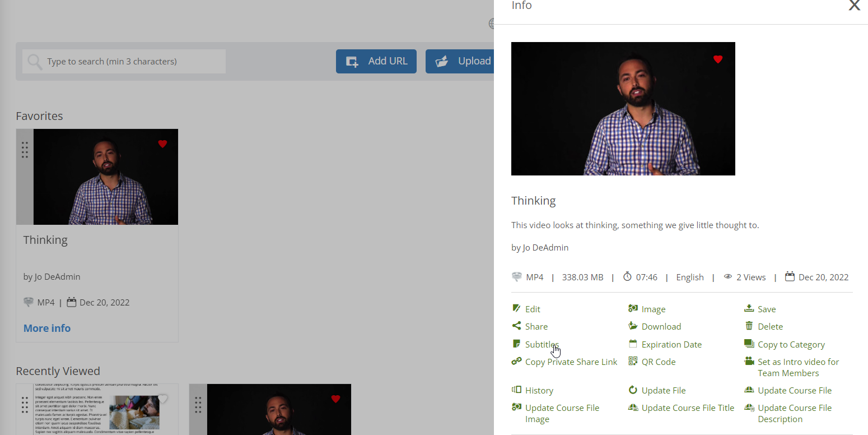Update the video File
Viewport: 868px width, 435px height.
pos(664,390)
